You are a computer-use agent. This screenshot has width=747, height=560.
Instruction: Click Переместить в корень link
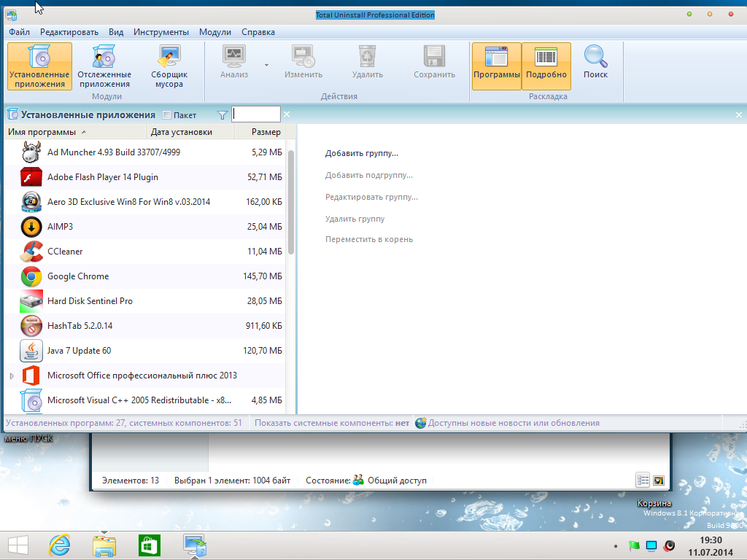click(x=369, y=239)
